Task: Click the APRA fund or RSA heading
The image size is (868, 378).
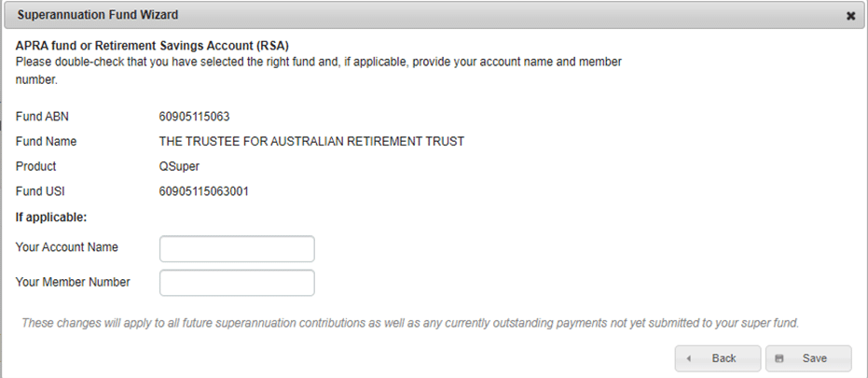Action: pos(152,46)
